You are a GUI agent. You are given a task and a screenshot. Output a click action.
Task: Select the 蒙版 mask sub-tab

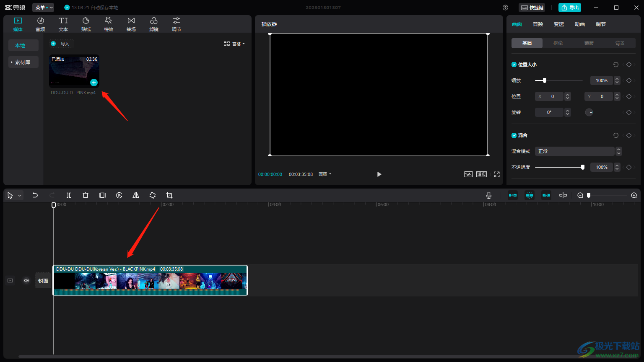pos(589,43)
